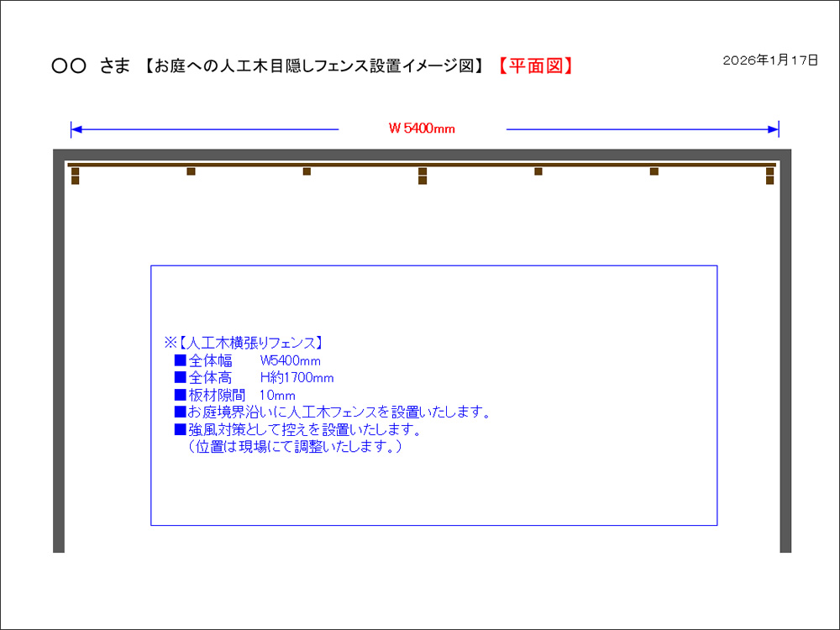840x630 pixels.
Task: Select the 強風対策として控えを設置いたします line
Action: [298, 429]
